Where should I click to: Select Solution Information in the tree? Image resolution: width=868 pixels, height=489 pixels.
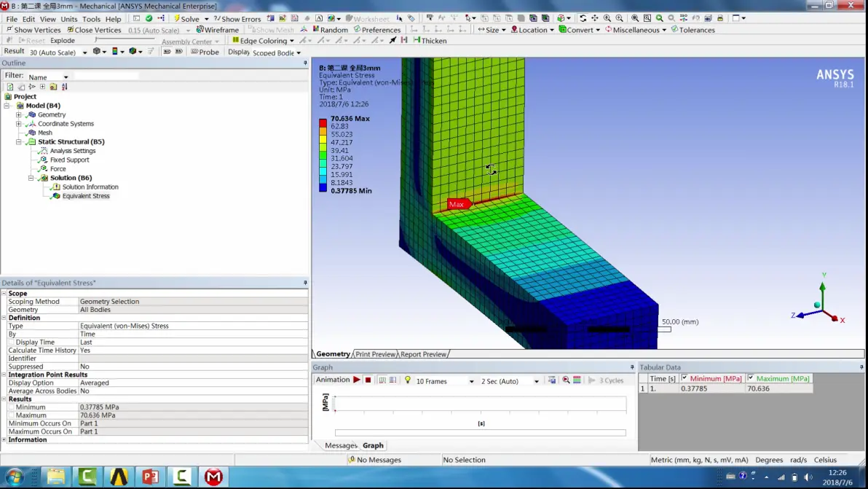coord(90,187)
